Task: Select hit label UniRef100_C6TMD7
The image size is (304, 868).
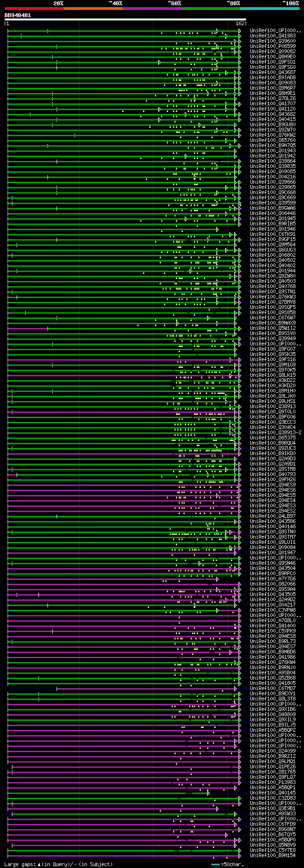Action: pos(273,689)
